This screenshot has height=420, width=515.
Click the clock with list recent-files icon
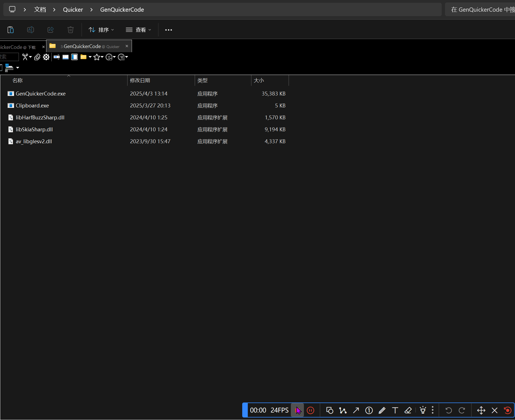click(x=121, y=57)
